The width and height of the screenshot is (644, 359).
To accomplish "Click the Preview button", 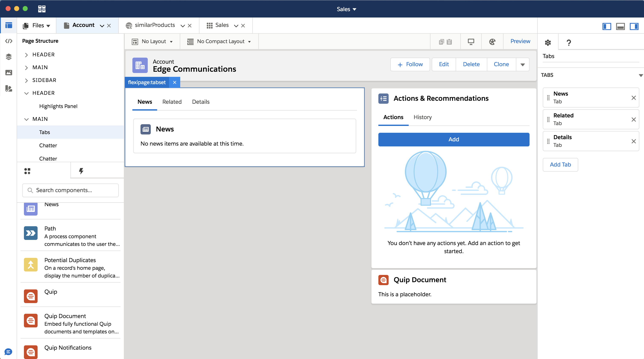I will pos(520,41).
